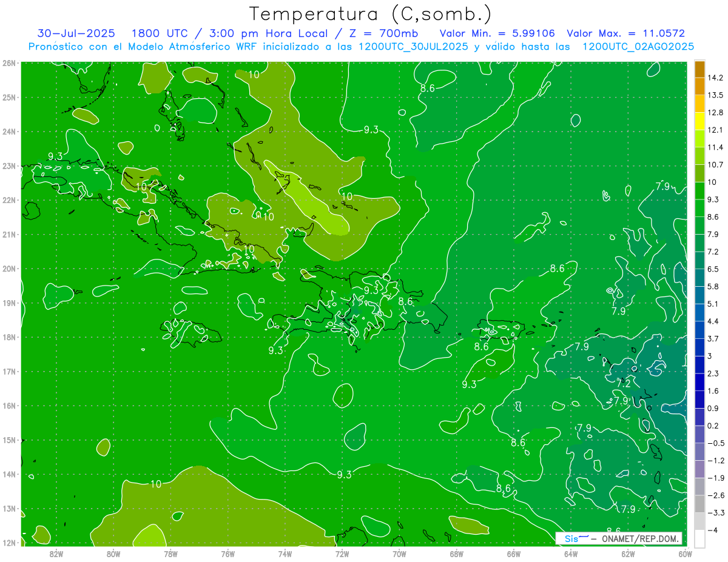Image resolution: width=728 pixels, height=562 pixels.
Task: Click the 70W longitude axis label
Action: [x=399, y=554]
